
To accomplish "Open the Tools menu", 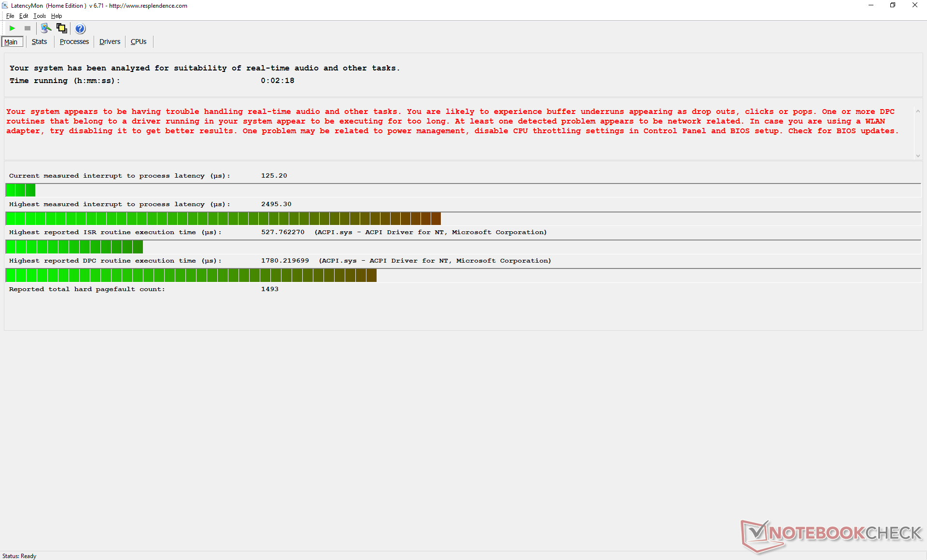I will pos(40,16).
